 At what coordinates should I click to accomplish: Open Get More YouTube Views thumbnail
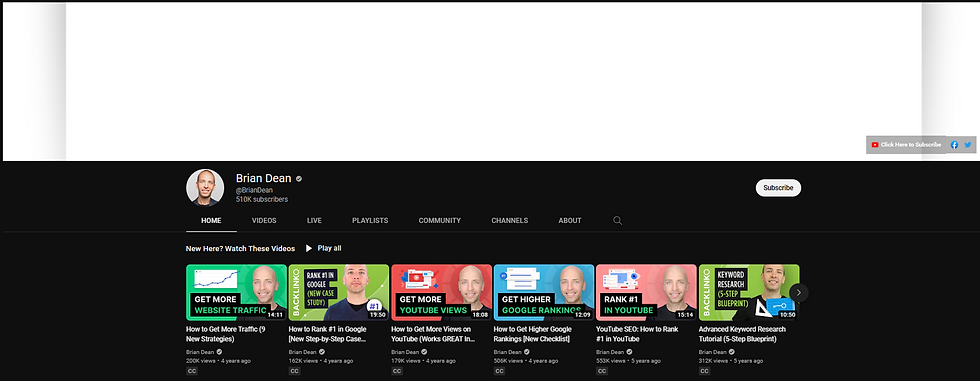tap(441, 292)
